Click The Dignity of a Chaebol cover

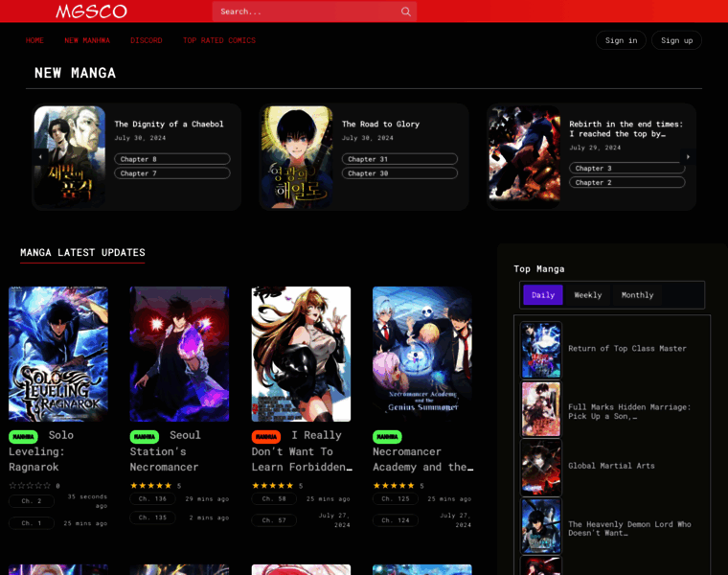click(70, 157)
